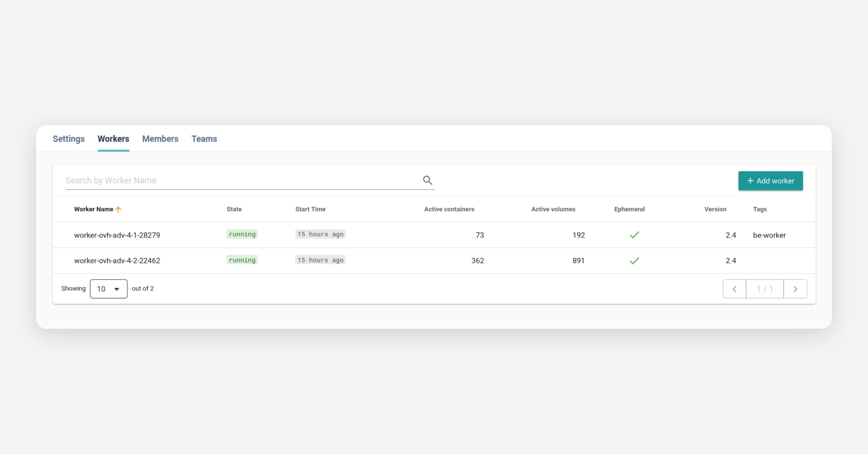Sort by Worker Name column header

pos(94,209)
